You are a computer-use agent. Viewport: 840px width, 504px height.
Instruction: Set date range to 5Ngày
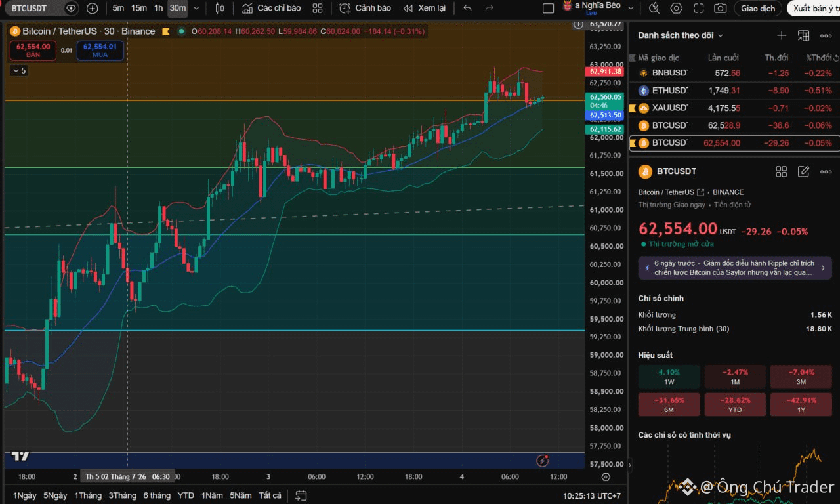tap(55, 495)
